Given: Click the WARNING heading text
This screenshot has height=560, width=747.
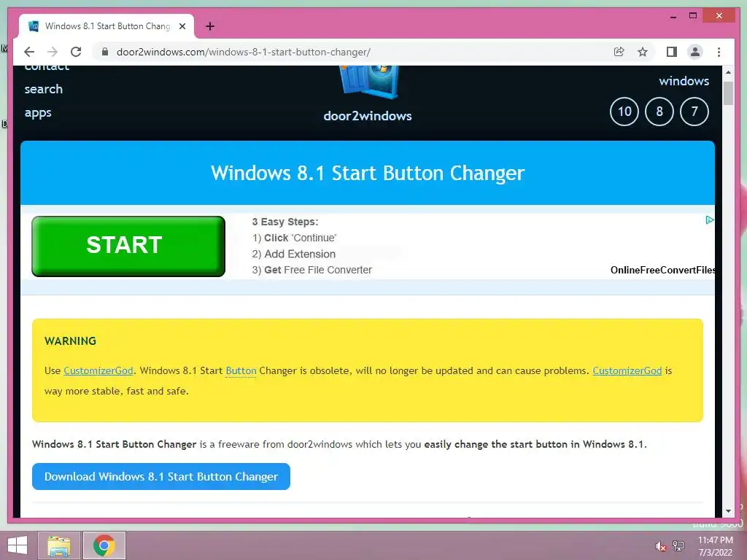Looking at the screenshot, I should coord(70,341).
